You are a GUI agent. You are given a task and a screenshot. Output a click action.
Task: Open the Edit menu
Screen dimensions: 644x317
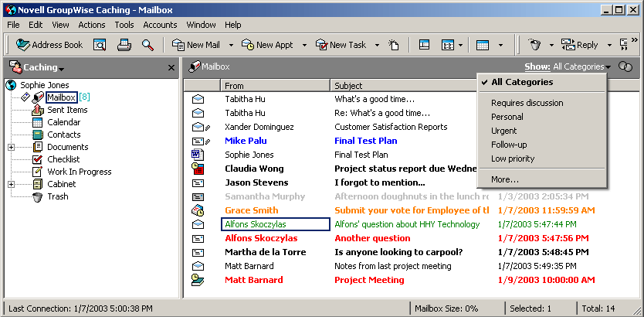point(36,25)
